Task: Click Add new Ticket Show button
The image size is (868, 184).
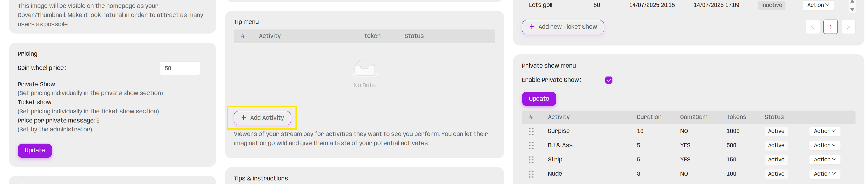Action: (563, 27)
